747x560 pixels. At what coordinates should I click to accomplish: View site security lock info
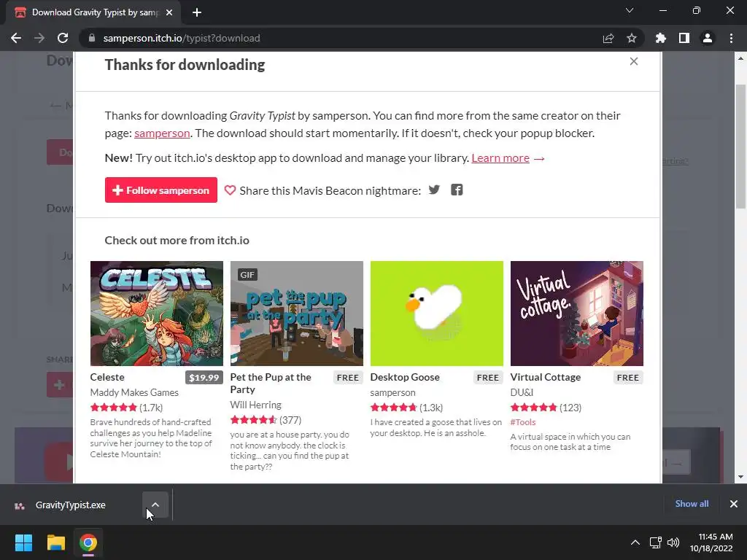[x=92, y=38]
